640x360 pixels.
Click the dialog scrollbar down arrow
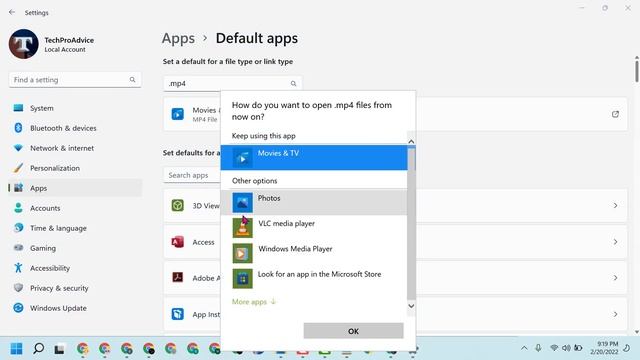[411, 306]
